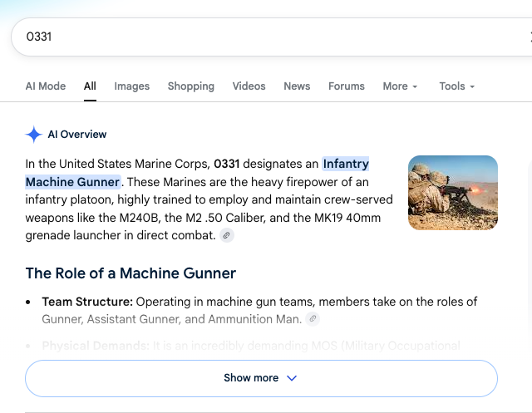The image size is (532, 413).
Task: Select the All results tab
Action: coord(90,86)
